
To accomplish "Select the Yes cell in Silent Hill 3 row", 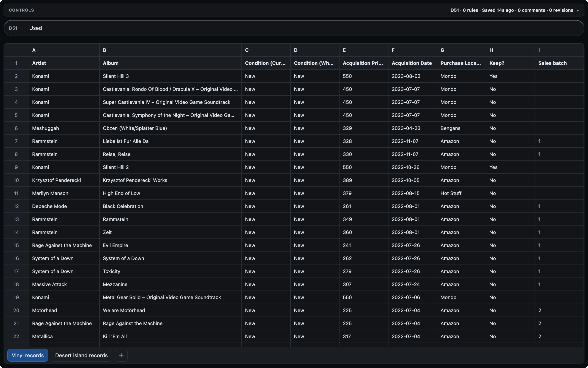I will coord(510,76).
